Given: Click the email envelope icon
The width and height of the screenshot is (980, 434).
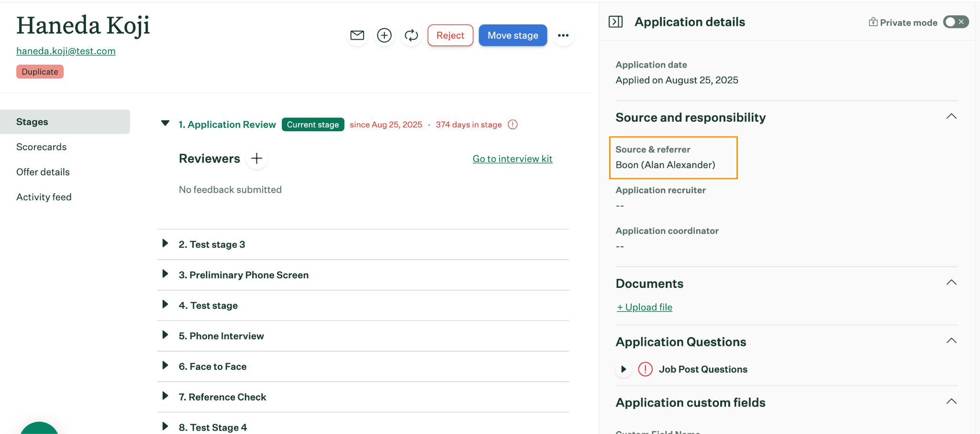Looking at the screenshot, I should 357,35.
